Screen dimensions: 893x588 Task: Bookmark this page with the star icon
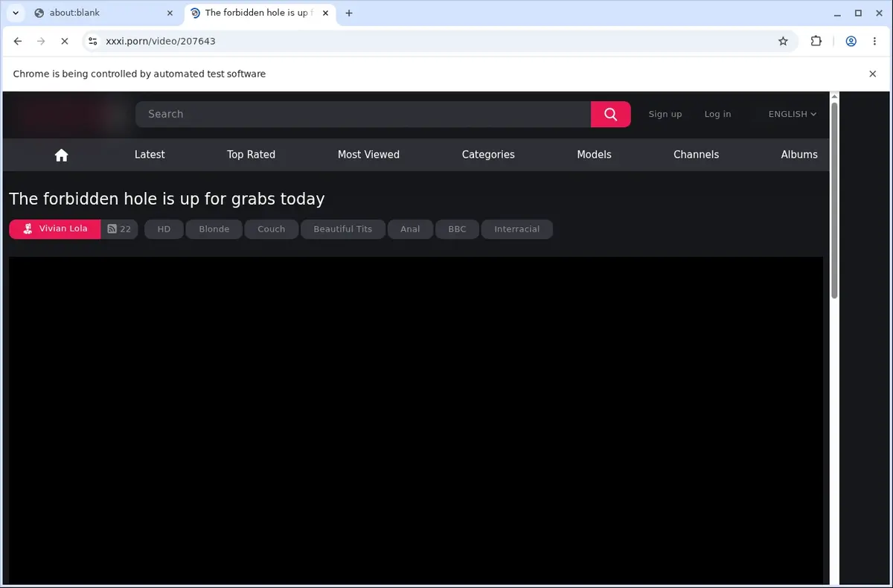[783, 42]
